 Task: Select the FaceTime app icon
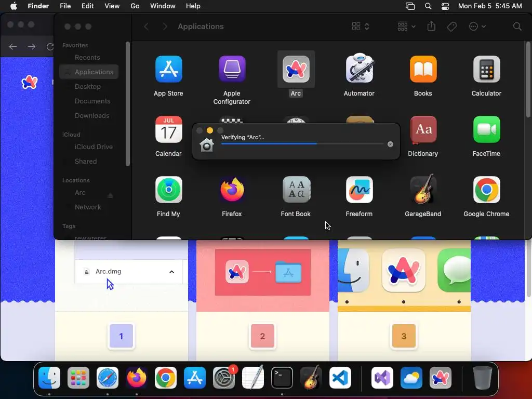click(x=486, y=129)
